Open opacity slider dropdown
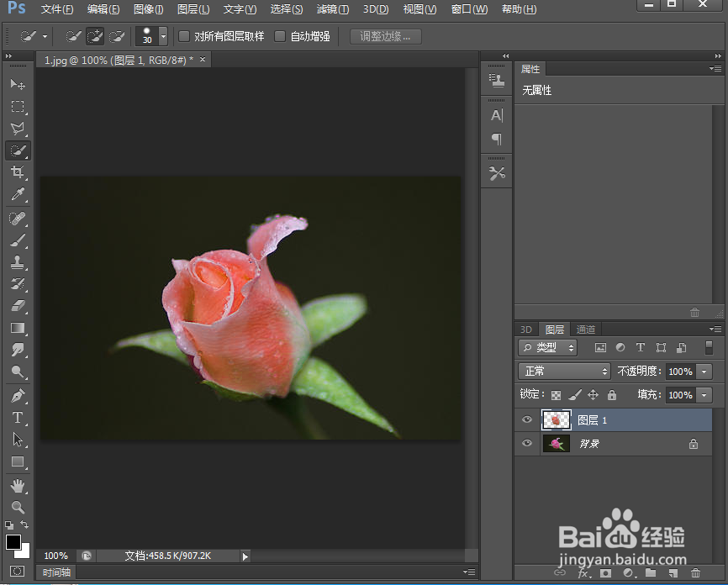This screenshot has height=585, width=728. pyautogui.click(x=704, y=372)
